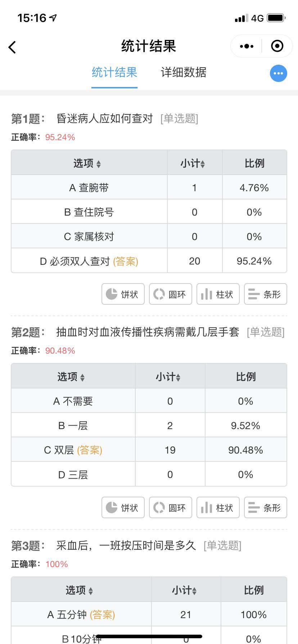
Task: Tap the back arrow in the header
Action: (x=12, y=47)
